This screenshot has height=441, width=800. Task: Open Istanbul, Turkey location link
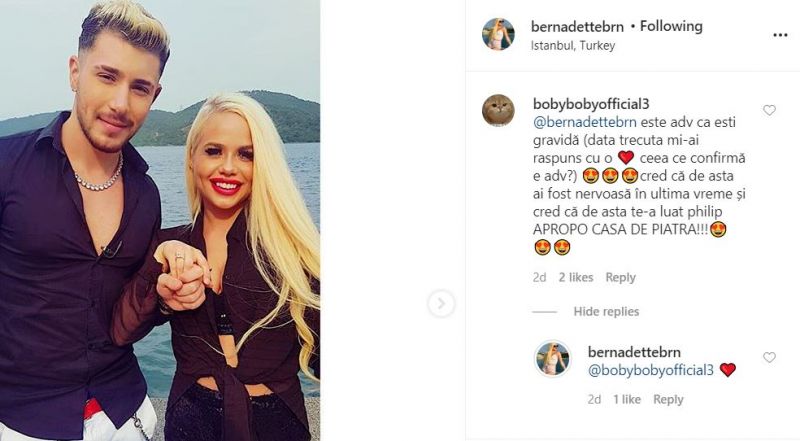pyautogui.click(x=574, y=45)
